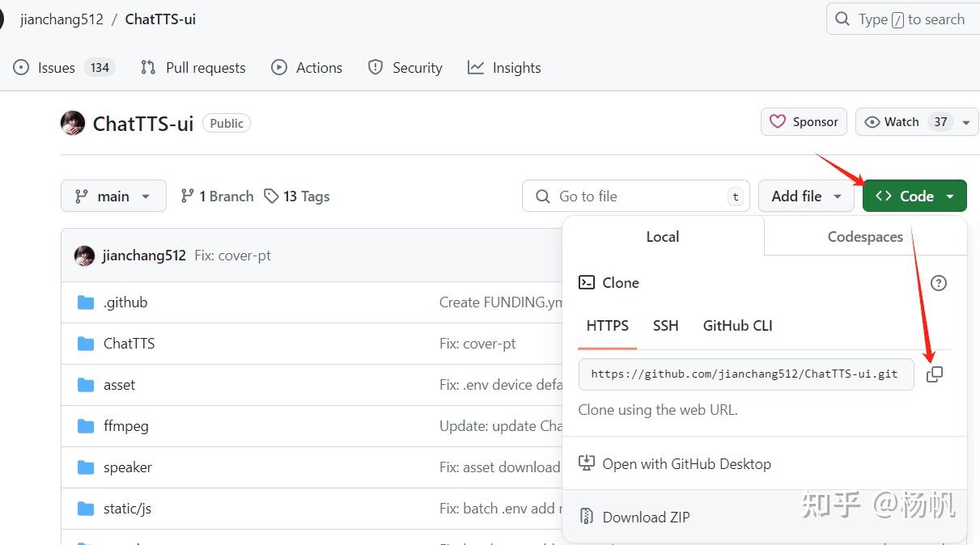Click the help icon beside Clone
Viewport: 980px width, 545px height.
pyautogui.click(x=938, y=283)
